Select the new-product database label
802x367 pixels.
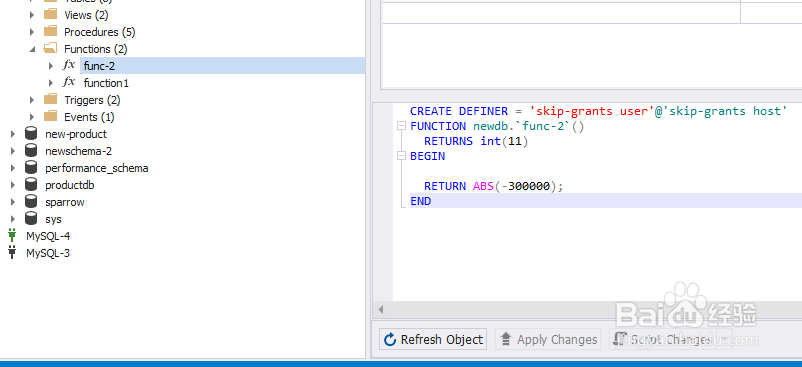tap(76, 134)
